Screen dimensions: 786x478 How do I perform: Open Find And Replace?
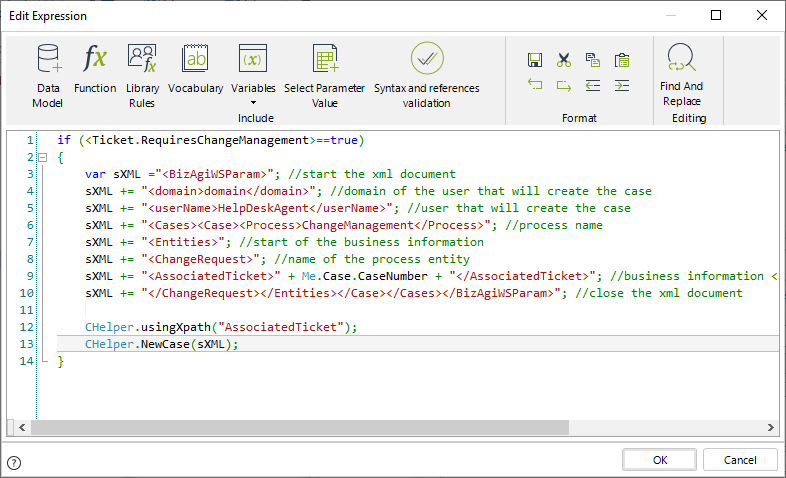(682, 75)
